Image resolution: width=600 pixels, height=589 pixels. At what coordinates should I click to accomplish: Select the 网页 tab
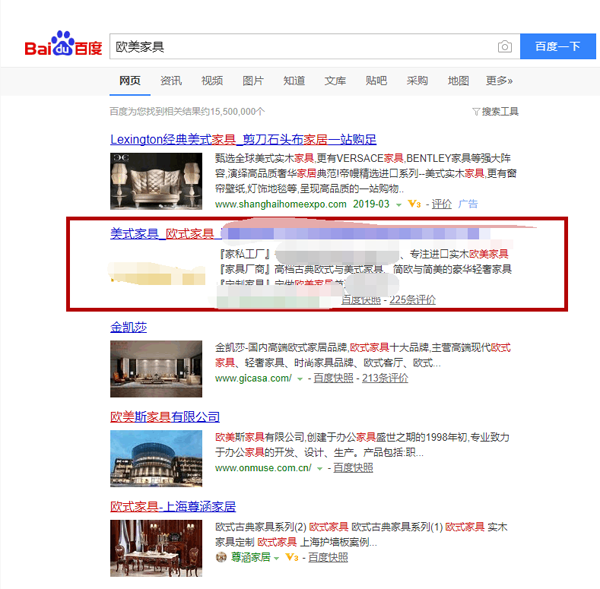tap(130, 81)
